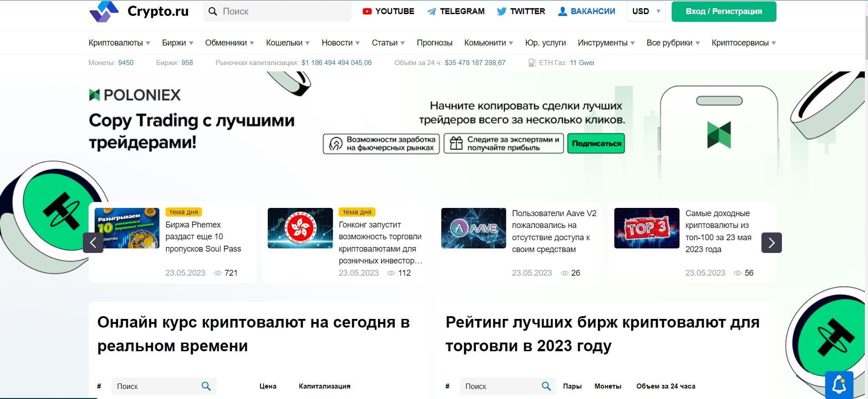
Task: Click the AAVE article thumbnail
Action: pos(474,228)
